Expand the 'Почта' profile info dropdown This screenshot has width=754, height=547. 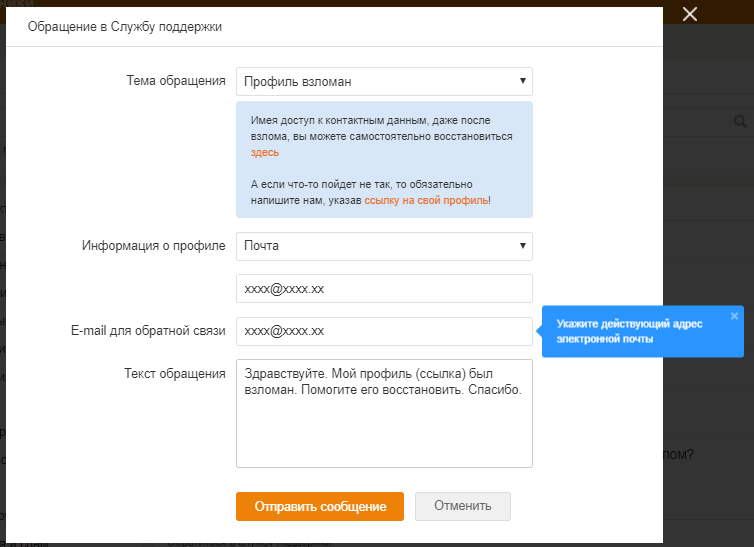tap(384, 245)
